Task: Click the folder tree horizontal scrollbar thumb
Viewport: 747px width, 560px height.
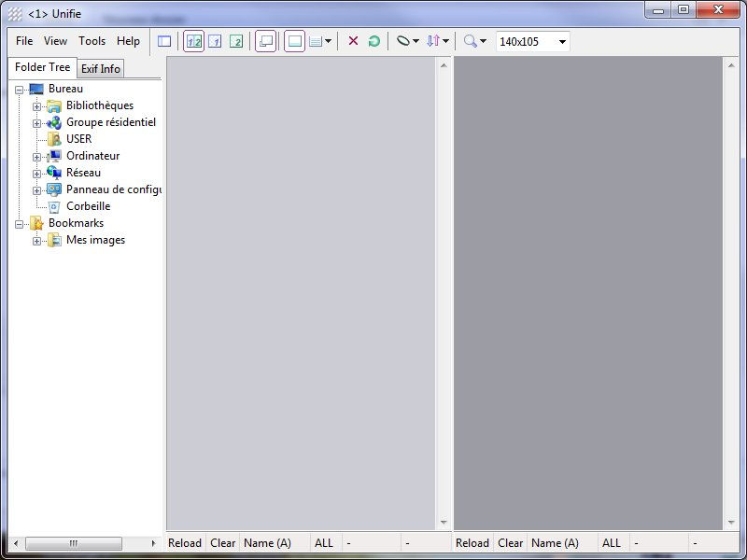Action: click(74, 543)
